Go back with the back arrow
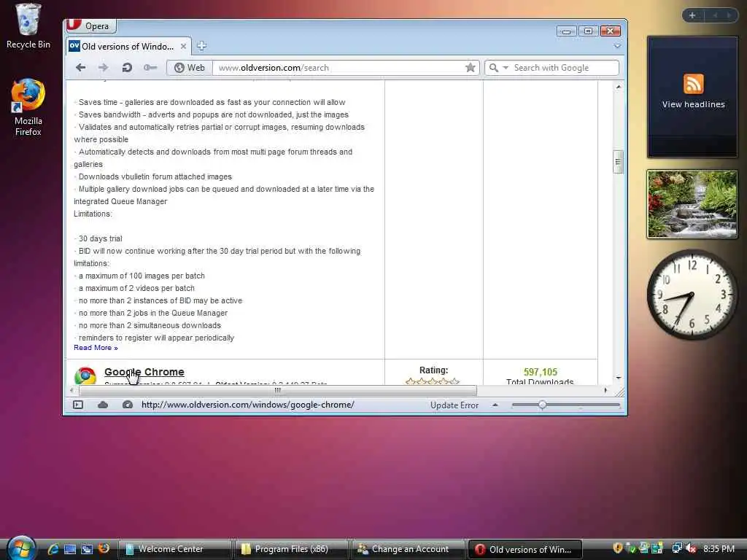This screenshot has width=747, height=560. (x=80, y=68)
